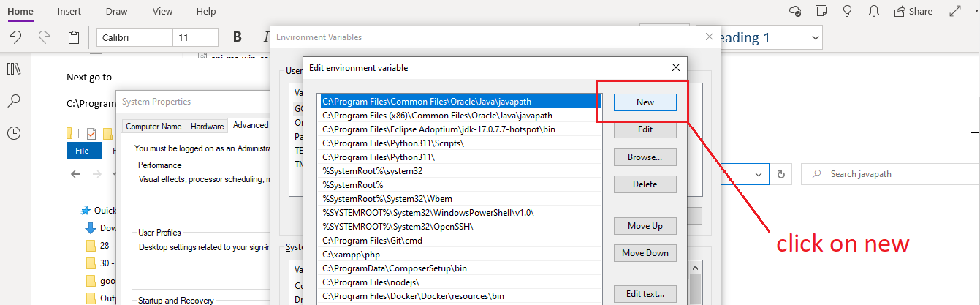Enter full screen with the expand arrows
This screenshot has width=980, height=305.
pyautogui.click(x=954, y=11)
